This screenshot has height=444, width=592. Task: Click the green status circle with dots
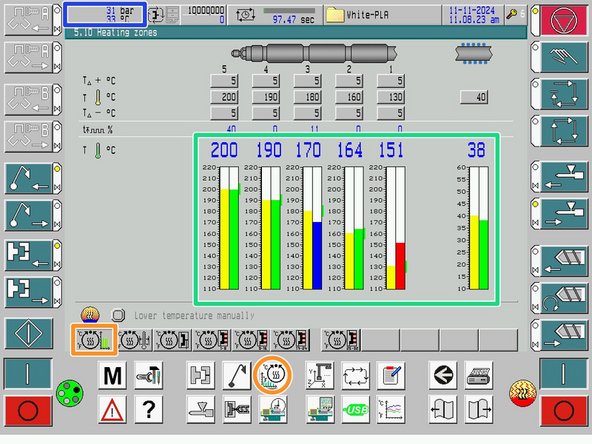coord(70,393)
